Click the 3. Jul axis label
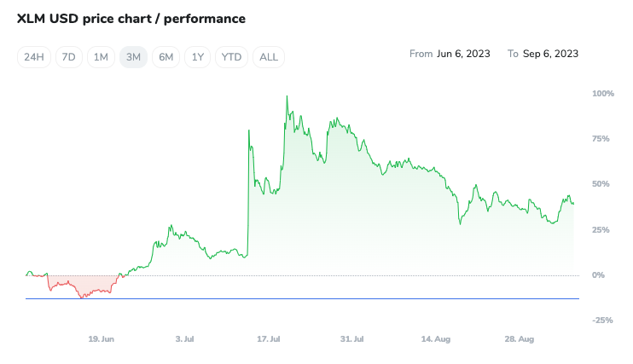 184,339
